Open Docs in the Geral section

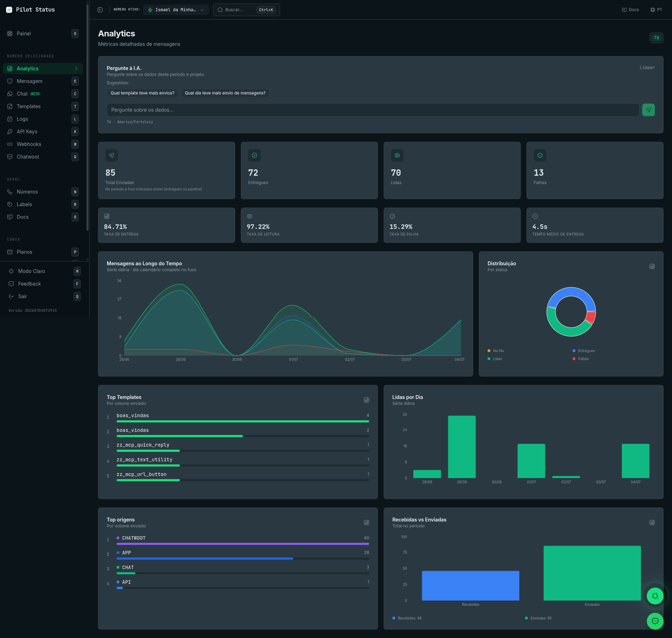point(43,217)
